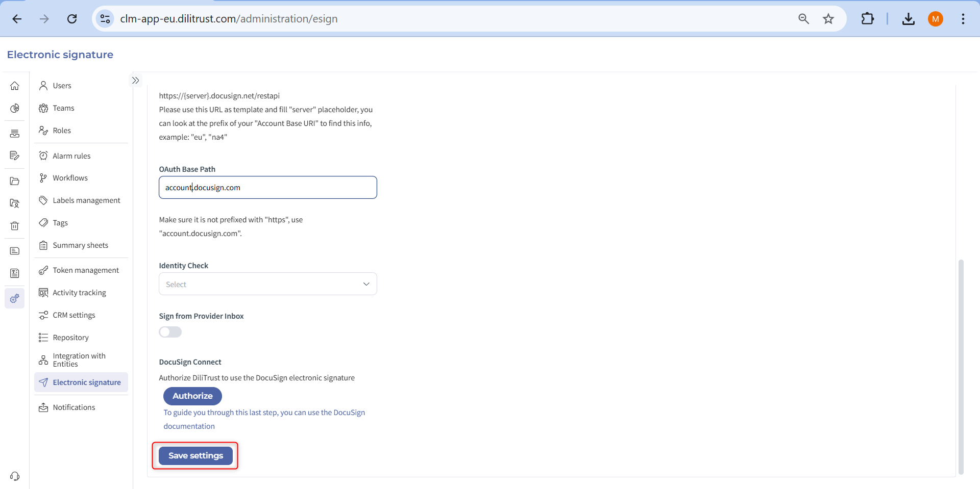Toggle Sign from Provider Inbox switch
Image resolution: width=980 pixels, height=489 pixels.
pos(170,332)
